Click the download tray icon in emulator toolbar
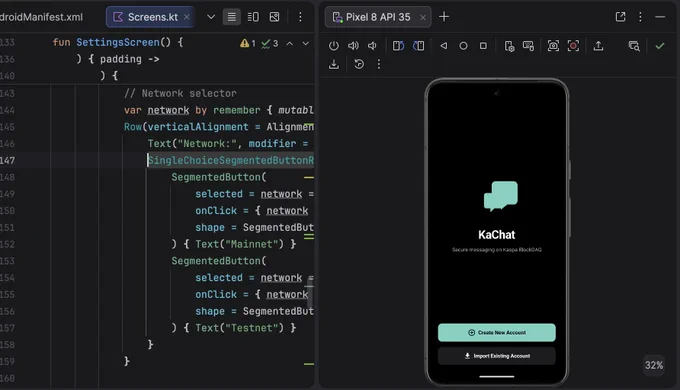Viewport: 680px width, 390px height. pos(334,64)
